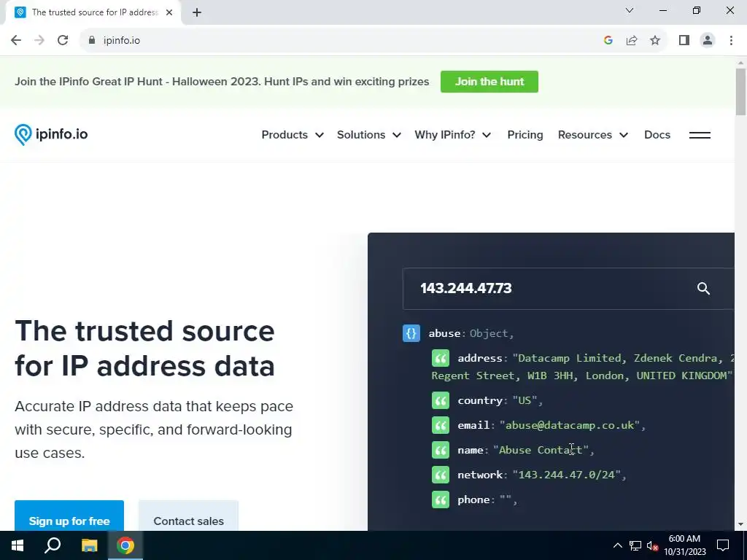
Task: Open File Explorer from taskbar
Action: click(x=89, y=545)
